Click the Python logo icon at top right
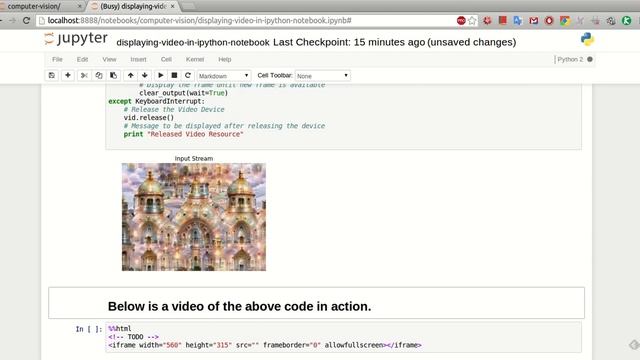The width and height of the screenshot is (640, 360). 587,39
